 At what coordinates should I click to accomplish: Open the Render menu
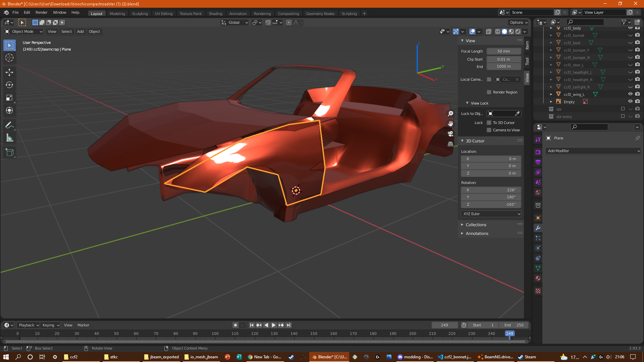[41, 12]
